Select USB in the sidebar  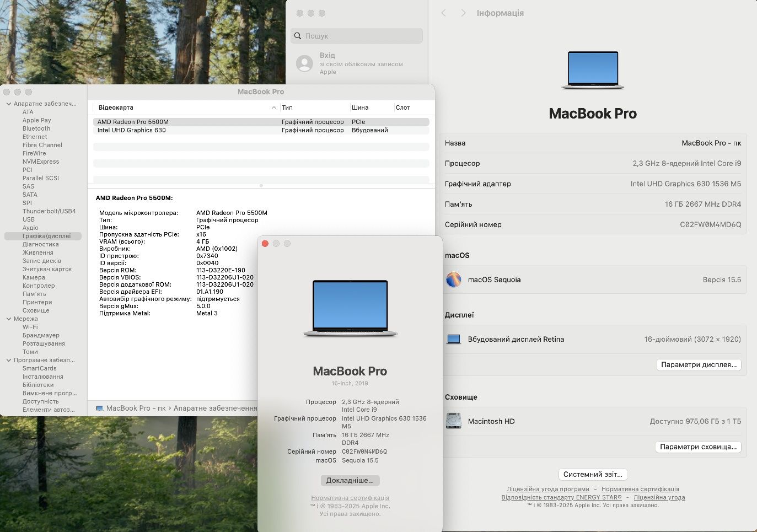point(29,219)
